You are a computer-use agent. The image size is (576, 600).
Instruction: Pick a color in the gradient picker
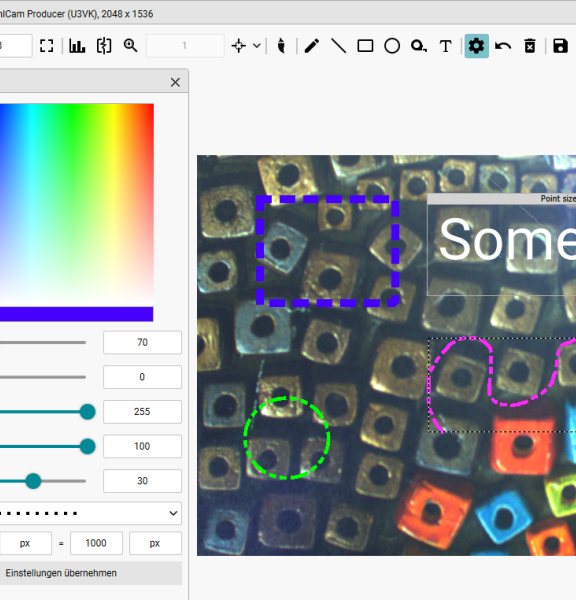77,205
